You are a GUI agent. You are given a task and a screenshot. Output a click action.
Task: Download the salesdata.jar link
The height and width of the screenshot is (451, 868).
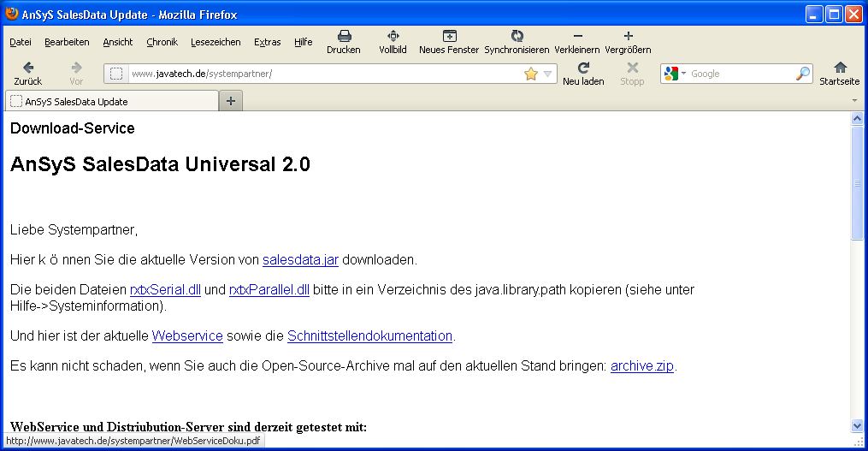click(300, 259)
